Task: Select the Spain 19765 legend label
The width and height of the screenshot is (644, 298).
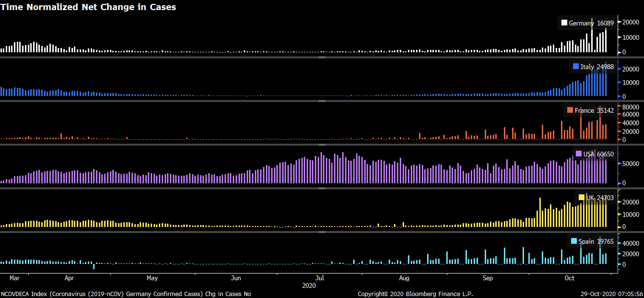Action: point(596,241)
